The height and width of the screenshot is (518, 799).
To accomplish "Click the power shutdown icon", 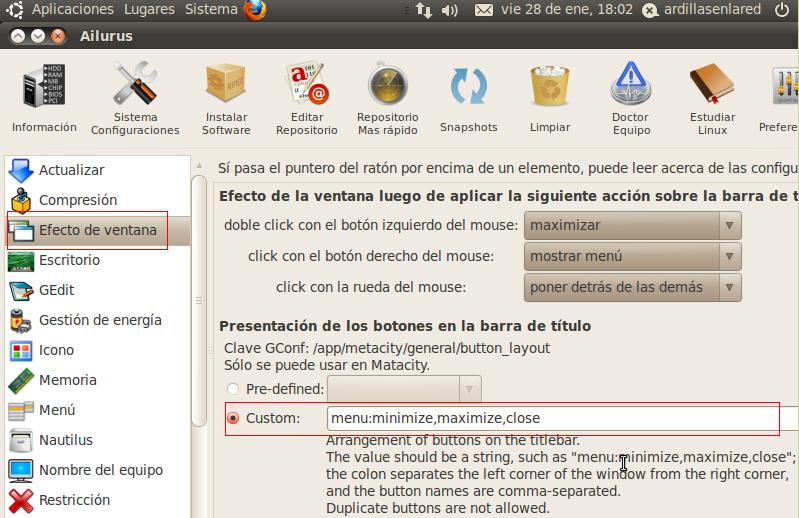I will point(782,10).
